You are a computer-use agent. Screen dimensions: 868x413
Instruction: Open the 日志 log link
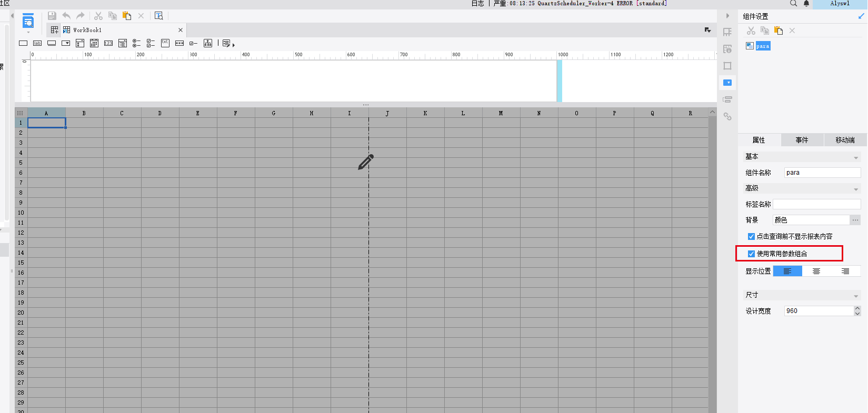[x=477, y=3]
